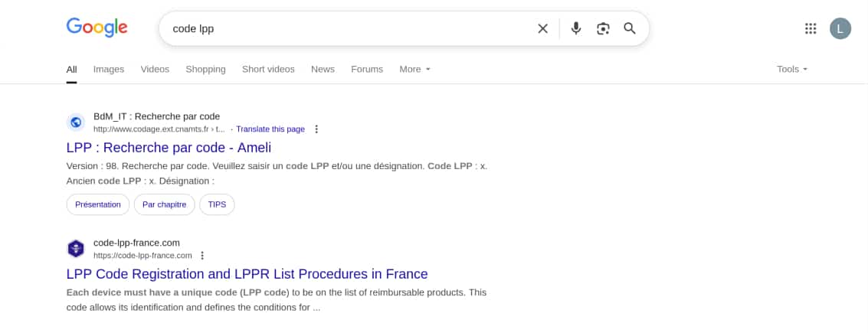Viewport: 868px width, 333px height.
Task: Switch to the Short videos tab
Action: point(268,69)
